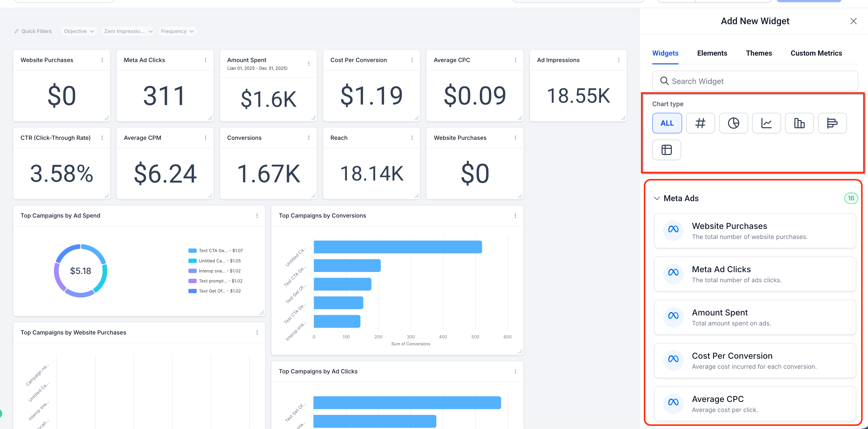868x429 pixels.
Task: Toggle the ALL chart type filter
Action: (667, 123)
